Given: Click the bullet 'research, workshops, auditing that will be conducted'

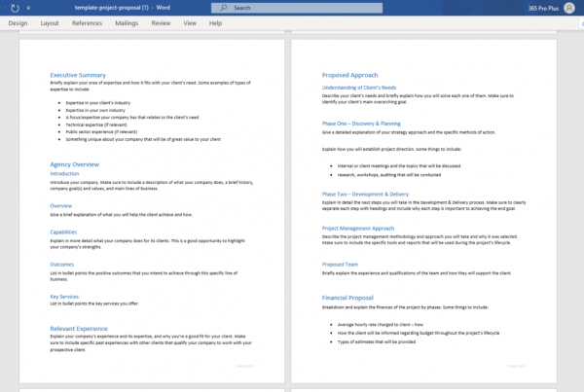Looking at the screenshot, I should [x=389, y=174].
